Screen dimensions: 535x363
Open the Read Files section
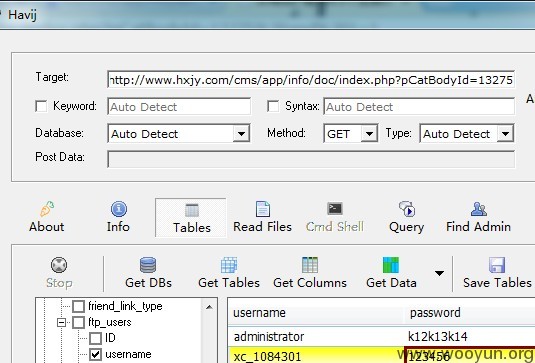262,218
